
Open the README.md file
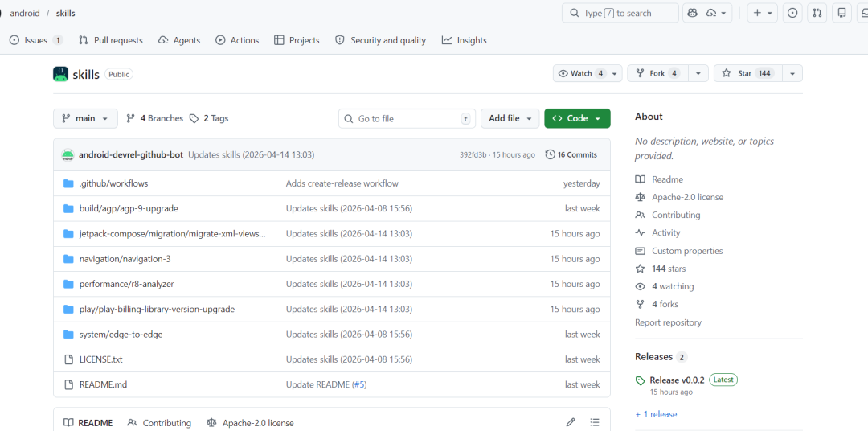tap(103, 384)
